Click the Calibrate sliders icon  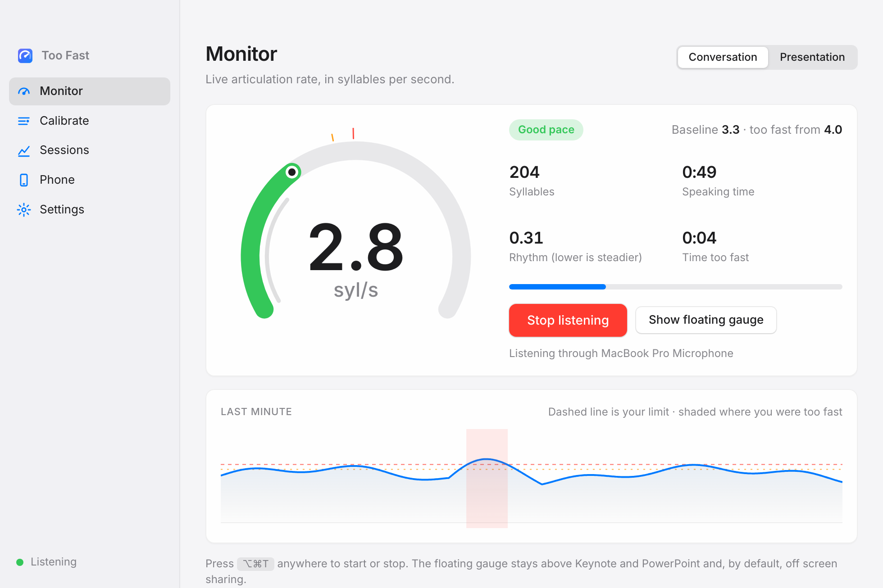pyautogui.click(x=24, y=121)
